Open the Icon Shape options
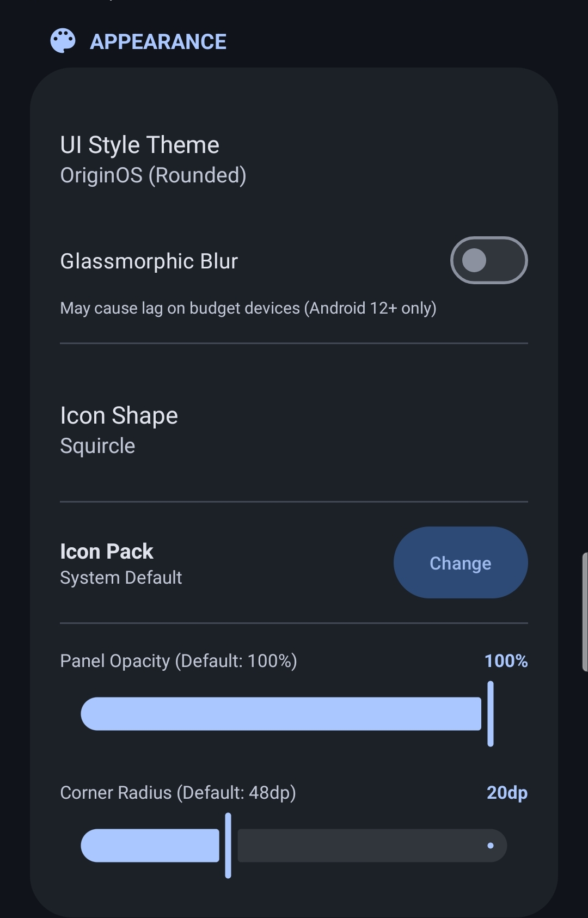 point(119,416)
